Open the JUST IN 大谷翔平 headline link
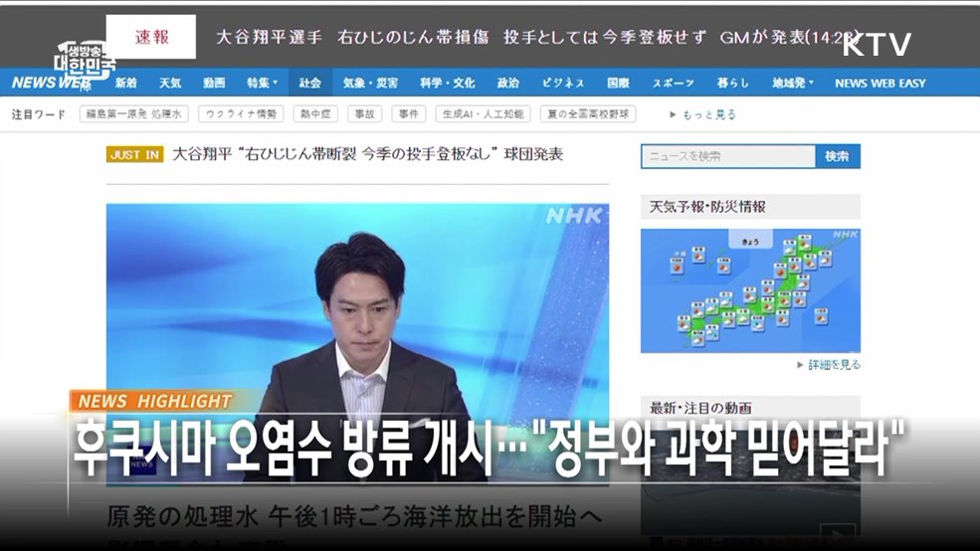Image resolution: width=980 pixels, height=551 pixels. tap(367, 154)
